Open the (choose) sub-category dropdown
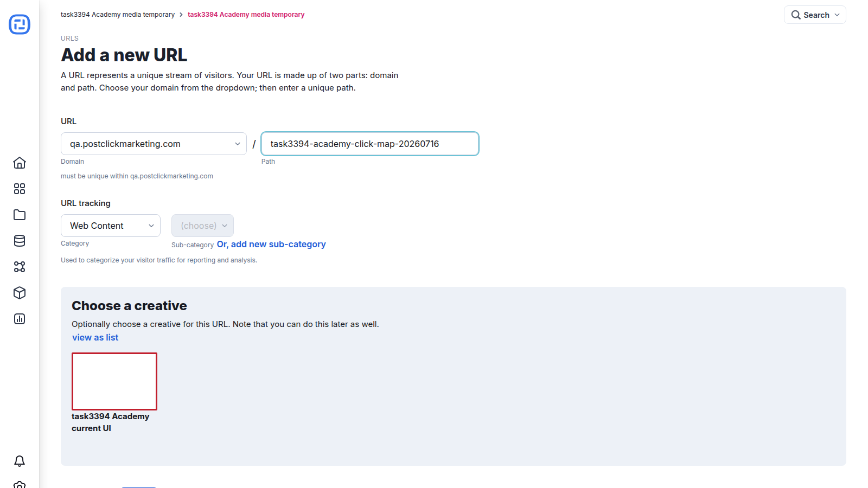 (202, 226)
